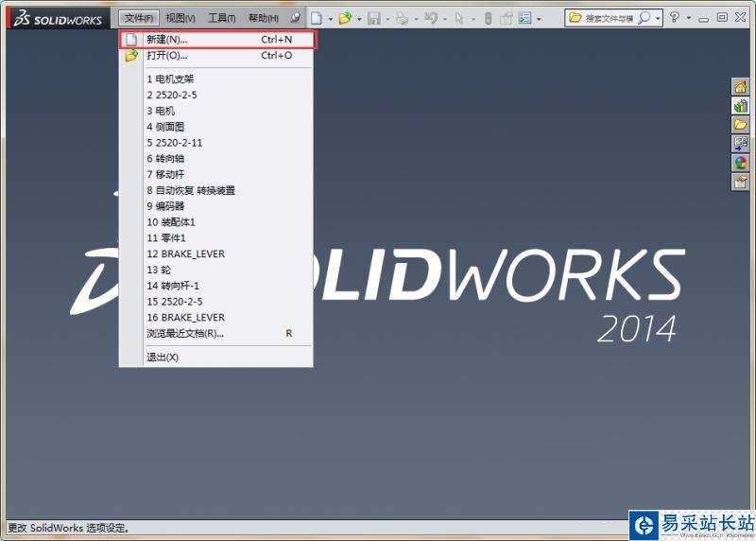The image size is (756, 541).
Task: Click the File Properties toolbar icon
Action: [506, 18]
